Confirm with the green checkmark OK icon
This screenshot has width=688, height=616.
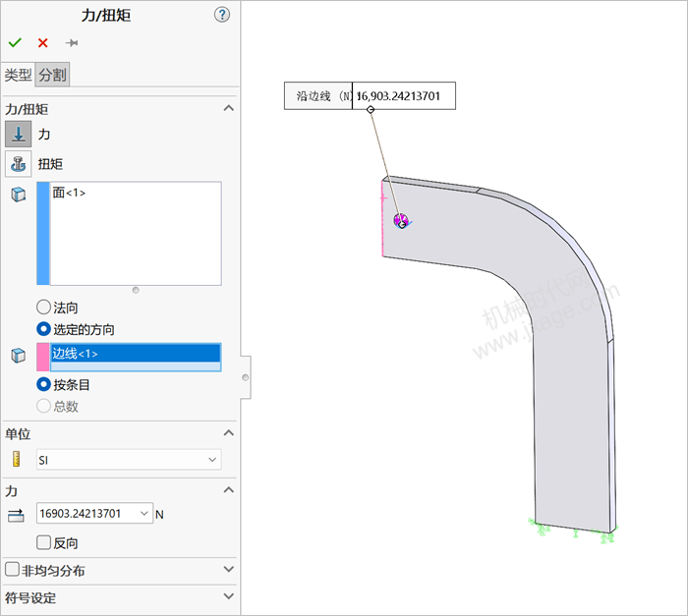(15, 42)
